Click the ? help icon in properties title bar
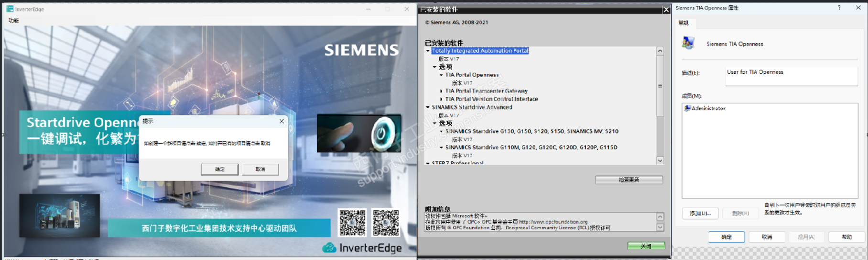 click(x=839, y=8)
